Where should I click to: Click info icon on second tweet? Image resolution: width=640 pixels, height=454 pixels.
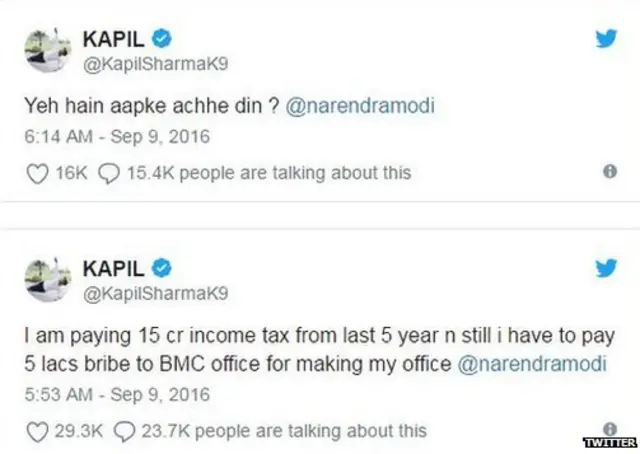[x=609, y=427]
